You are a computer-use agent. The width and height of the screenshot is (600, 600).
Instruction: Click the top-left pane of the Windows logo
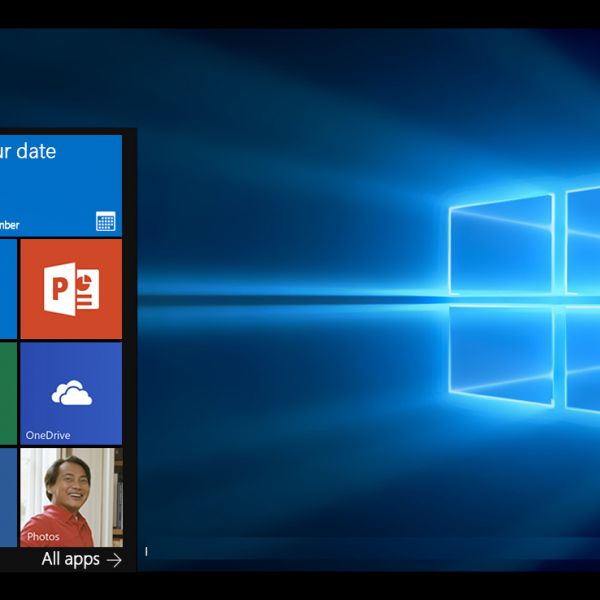coord(500,245)
